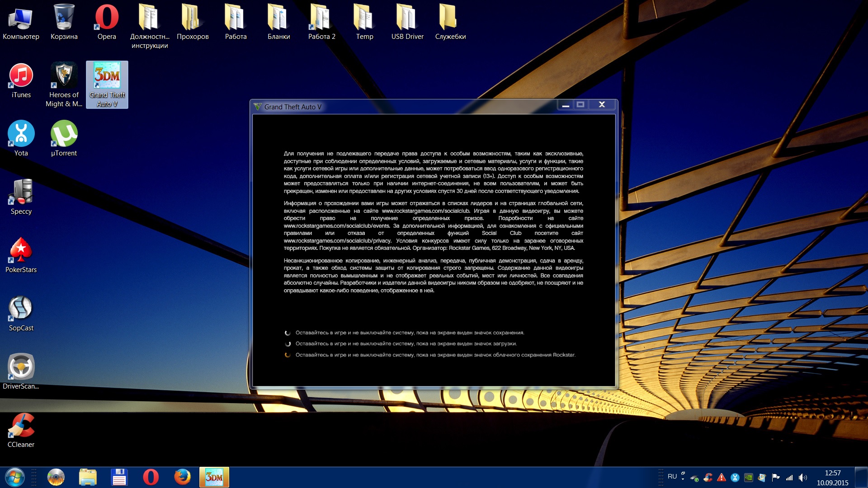Toggle second loading icon warning checkbox

tap(288, 344)
